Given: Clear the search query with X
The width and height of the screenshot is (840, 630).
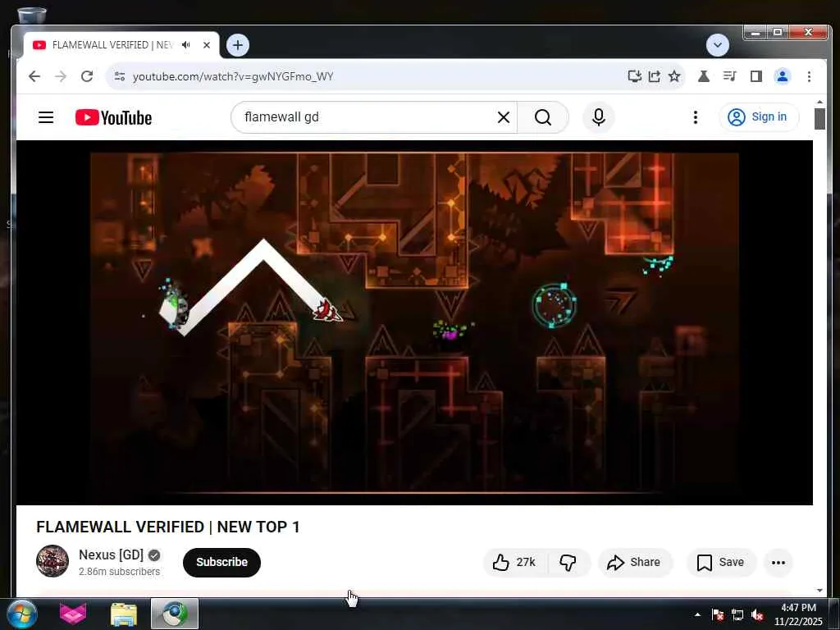Looking at the screenshot, I should pyautogui.click(x=504, y=117).
